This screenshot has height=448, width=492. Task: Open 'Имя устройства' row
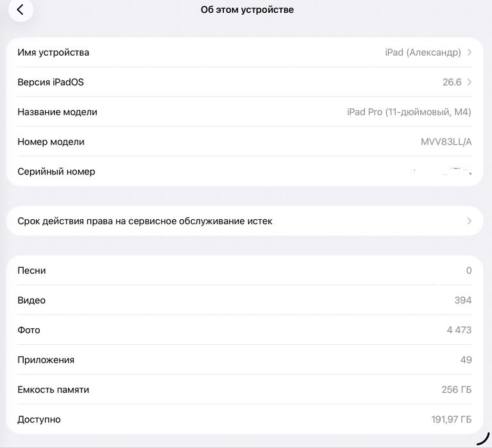(245, 53)
